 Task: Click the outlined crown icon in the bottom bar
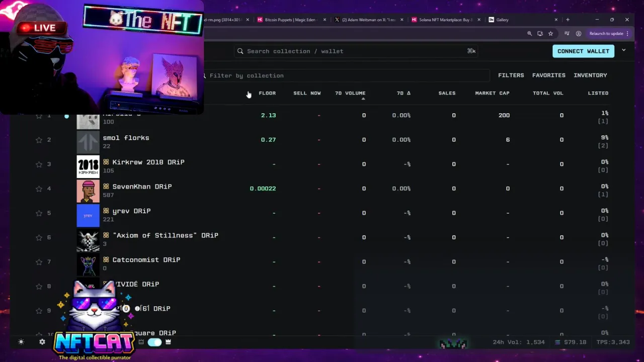pyautogui.click(x=141, y=342)
